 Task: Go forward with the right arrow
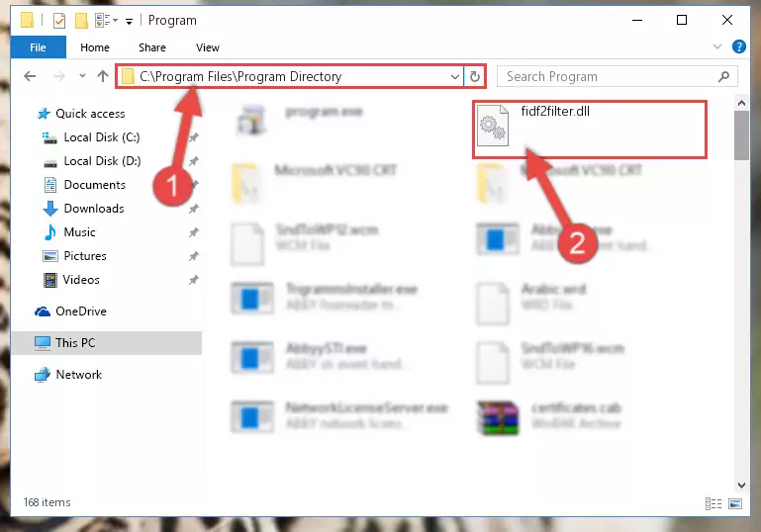pos(58,76)
